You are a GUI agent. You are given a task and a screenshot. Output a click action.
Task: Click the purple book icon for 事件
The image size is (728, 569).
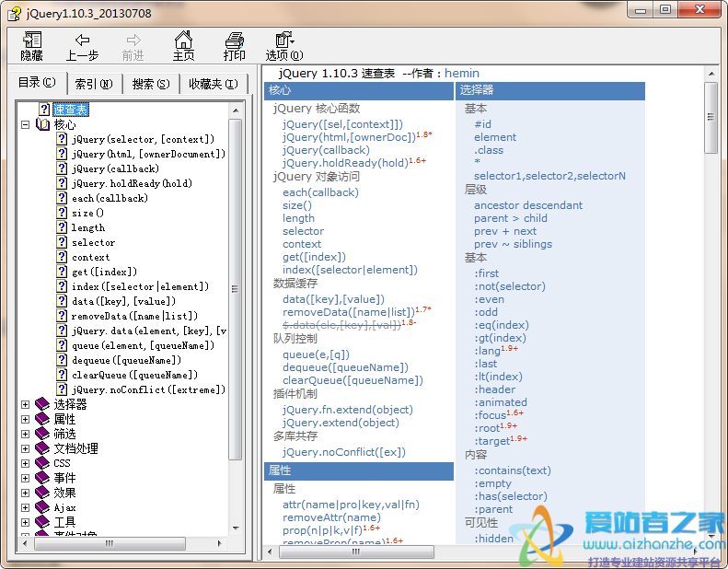[x=42, y=478]
